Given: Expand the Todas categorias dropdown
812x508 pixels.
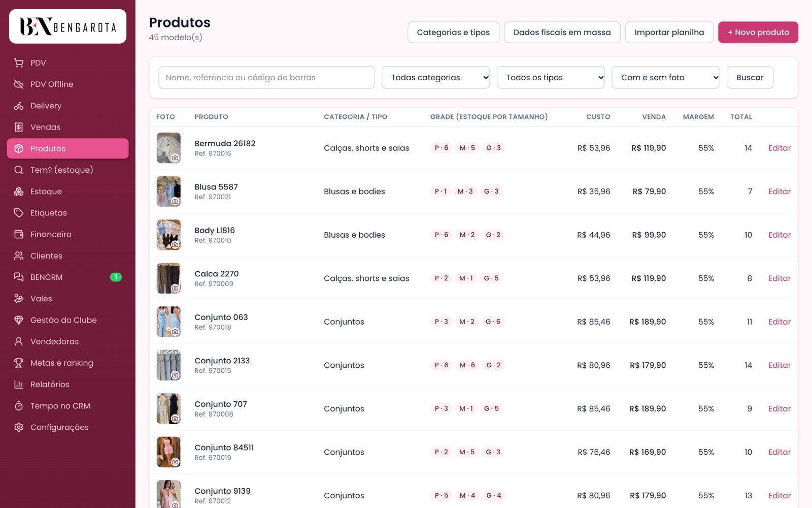Looking at the screenshot, I should click(435, 77).
